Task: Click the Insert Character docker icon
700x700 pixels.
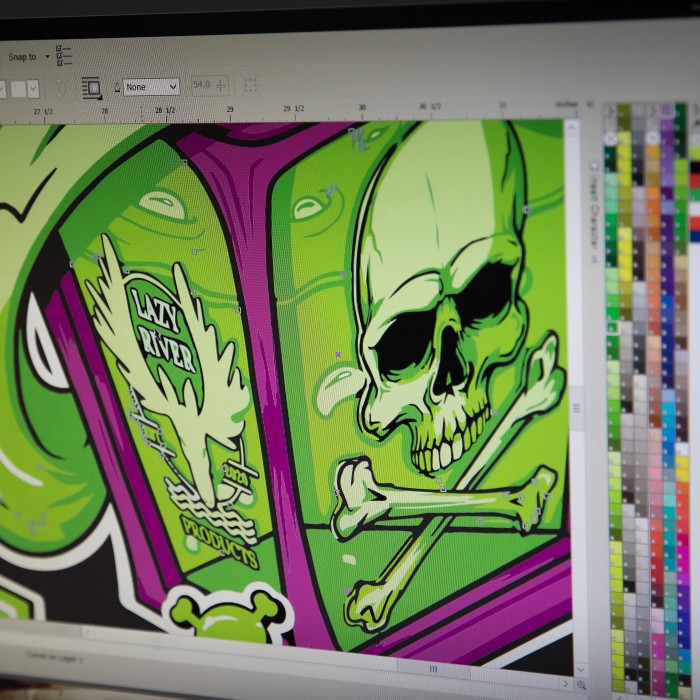Action: coord(594,166)
